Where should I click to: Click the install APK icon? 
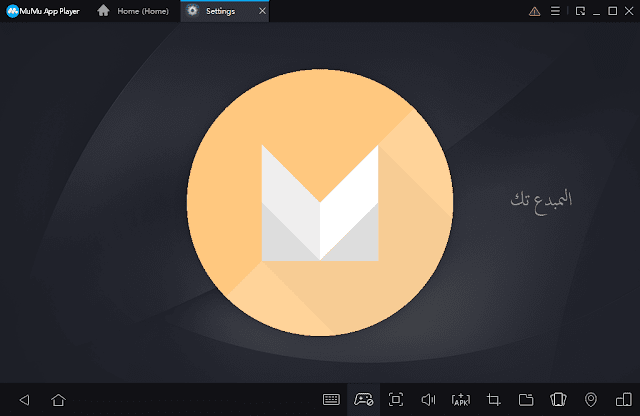point(460,400)
